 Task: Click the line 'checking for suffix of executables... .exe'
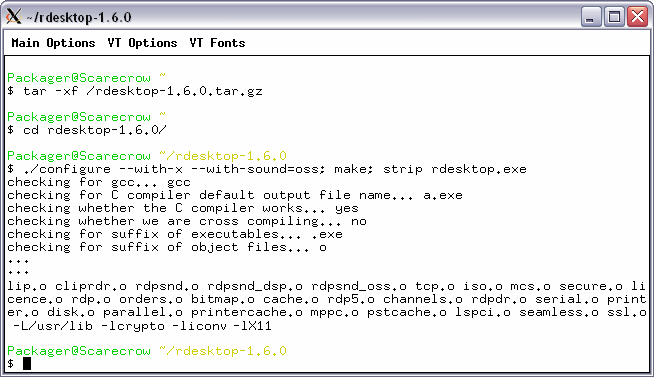coord(175,234)
